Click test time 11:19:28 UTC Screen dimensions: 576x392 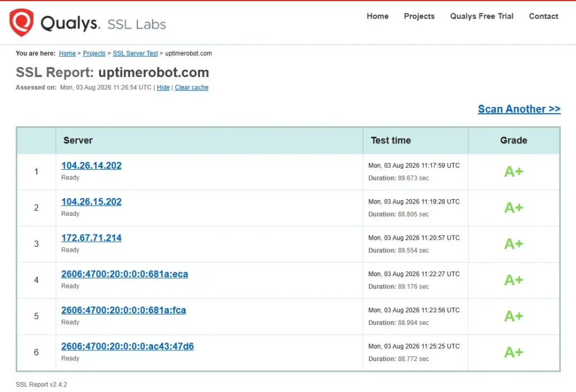(x=414, y=202)
